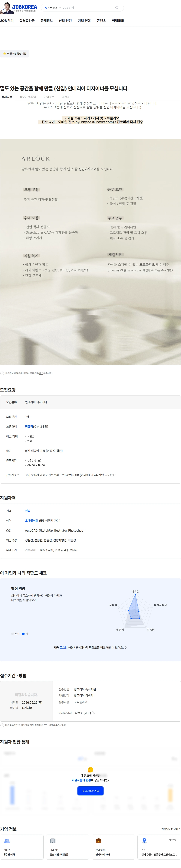Open the 취업톡톡 menu
Image resolution: width=181 pixels, height=868 pixels.
click(118, 21)
